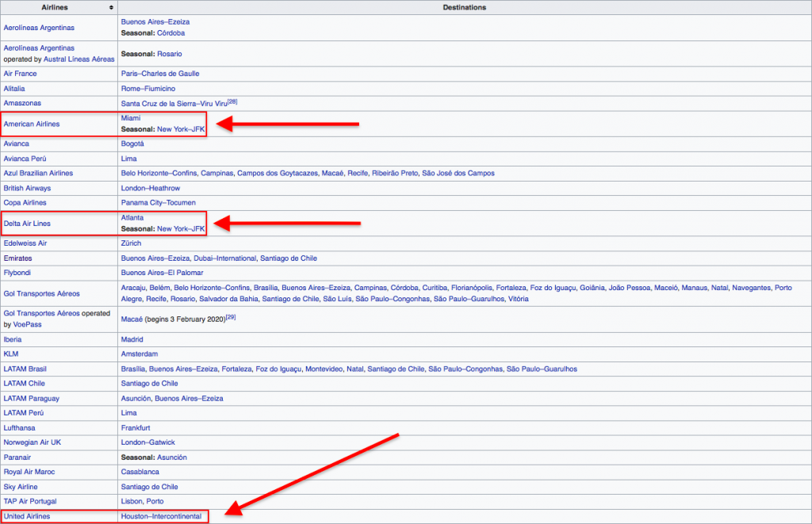Image resolution: width=812 pixels, height=524 pixels.
Task: Open the Paranair airline link
Action: tap(17, 457)
